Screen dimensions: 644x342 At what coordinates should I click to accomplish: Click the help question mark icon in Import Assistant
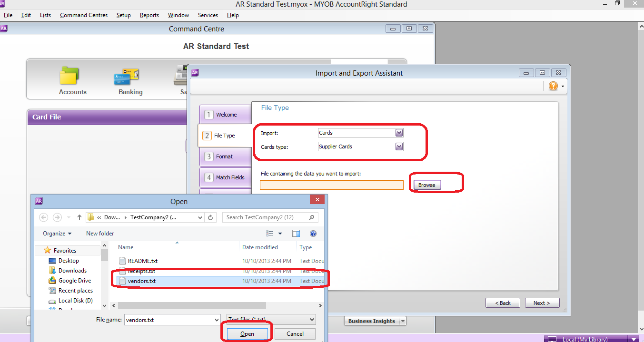[553, 86]
